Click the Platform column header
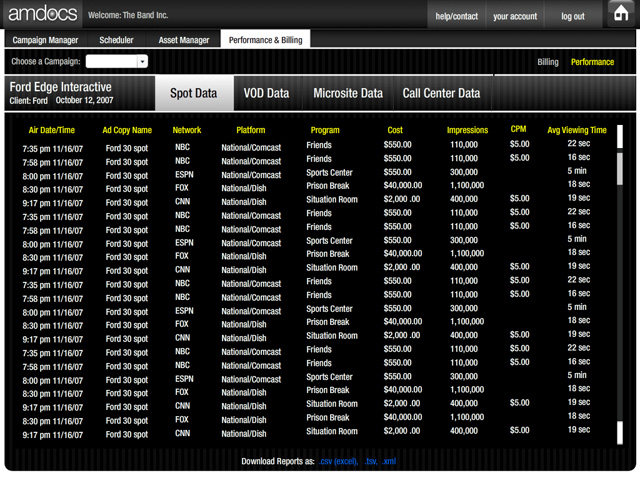Viewport: 640px width, 478px height. tap(251, 130)
